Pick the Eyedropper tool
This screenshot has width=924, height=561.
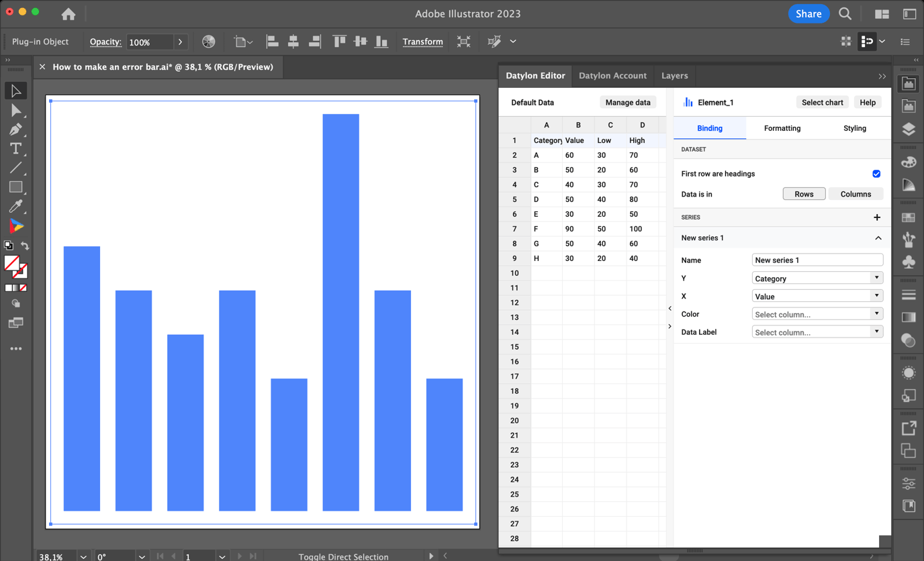16,206
